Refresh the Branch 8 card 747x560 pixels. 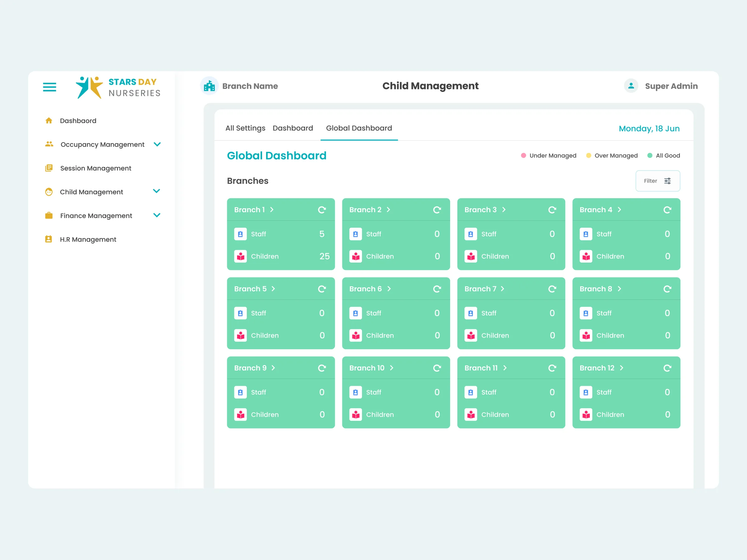coord(667,289)
